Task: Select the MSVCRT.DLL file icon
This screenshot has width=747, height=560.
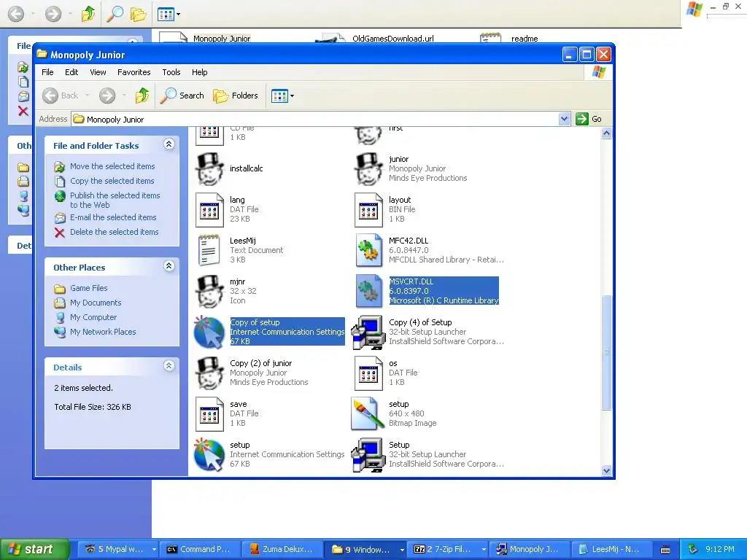Action: pos(368,292)
